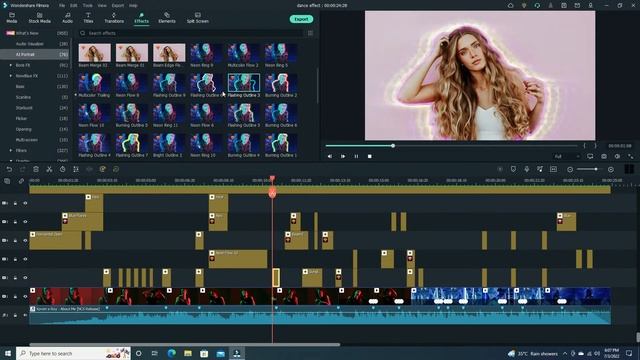Open the audio mixer music-note icon

[540, 169]
